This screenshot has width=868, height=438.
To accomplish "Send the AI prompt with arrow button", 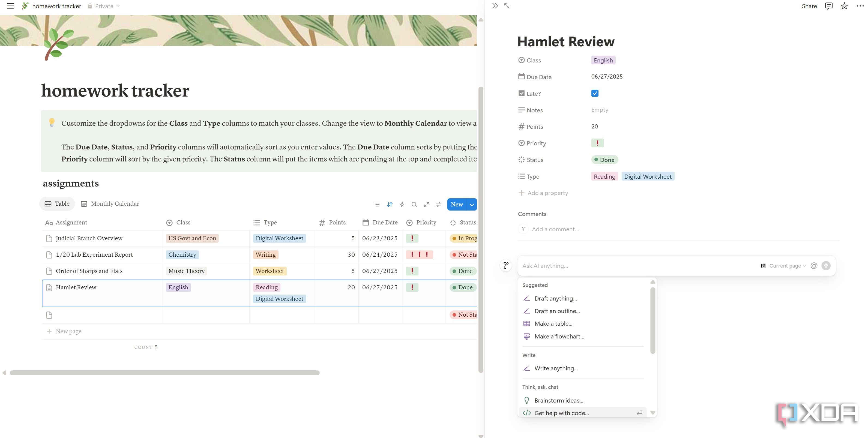I will (826, 265).
